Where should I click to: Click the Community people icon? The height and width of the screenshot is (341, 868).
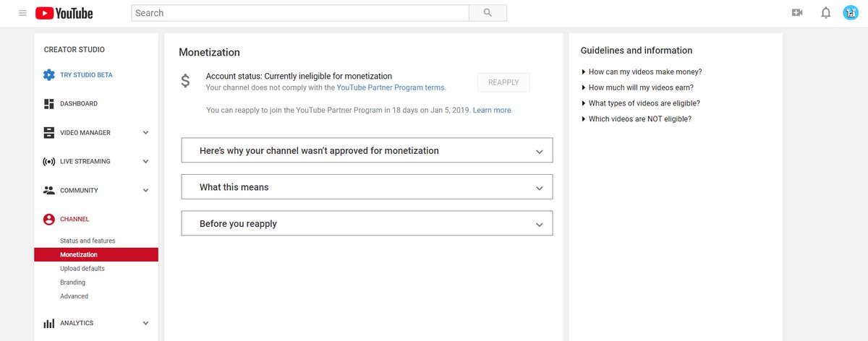click(x=49, y=191)
